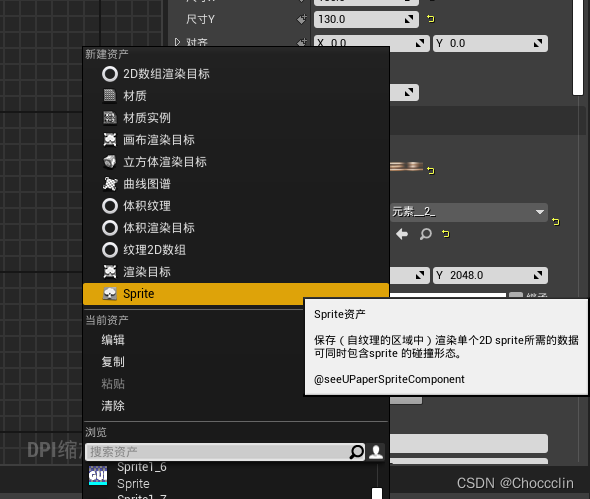
Task: Click 复制 to copy asset
Action: pyautogui.click(x=113, y=362)
